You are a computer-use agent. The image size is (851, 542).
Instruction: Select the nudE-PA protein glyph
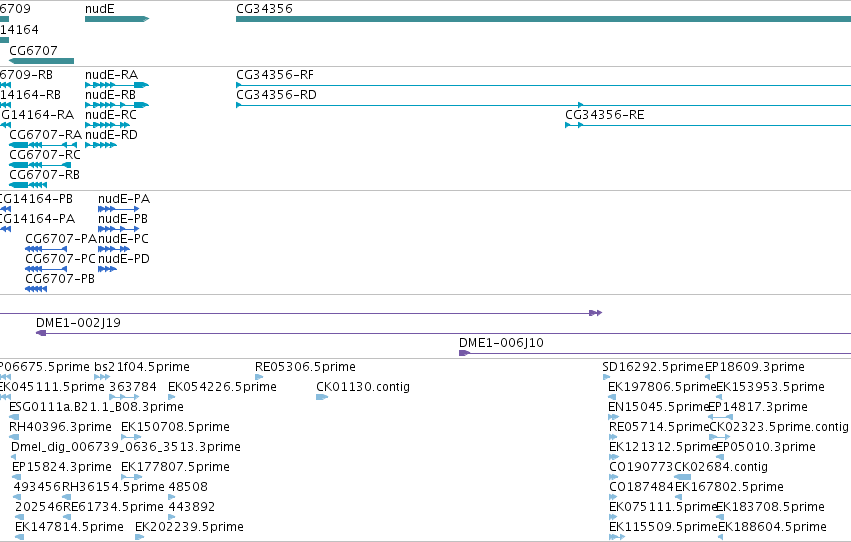point(118,209)
